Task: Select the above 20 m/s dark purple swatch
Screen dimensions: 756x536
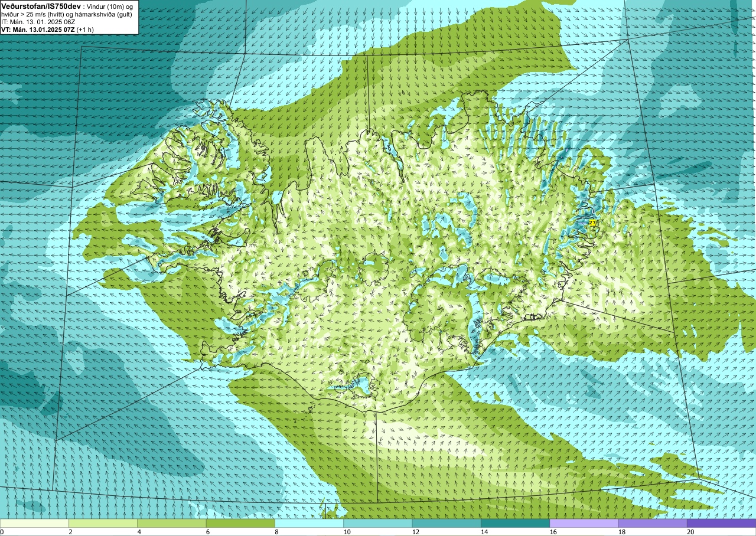Action: pos(721,523)
